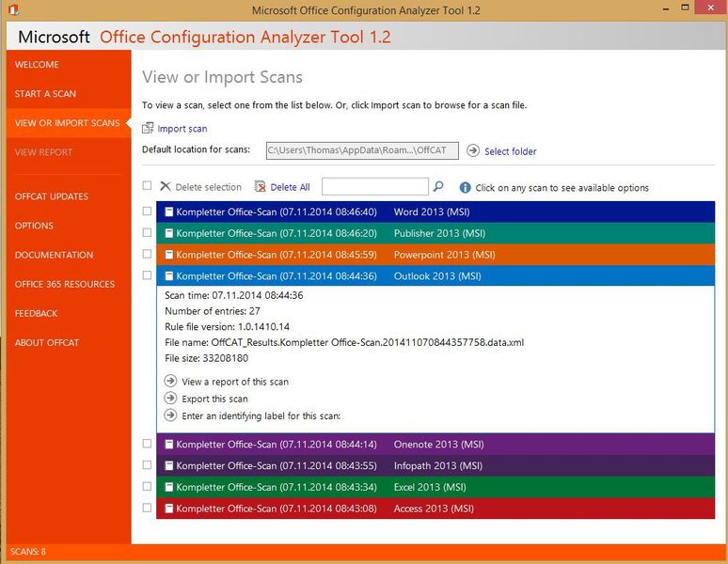The height and width of the screenshot is (564, 728).
Task: Click the Select folder link
Action: coord(510,151)
